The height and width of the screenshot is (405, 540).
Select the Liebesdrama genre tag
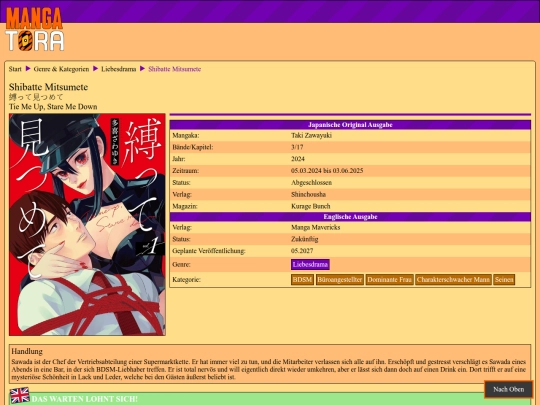pyautogui.click(x=310, y=264)
